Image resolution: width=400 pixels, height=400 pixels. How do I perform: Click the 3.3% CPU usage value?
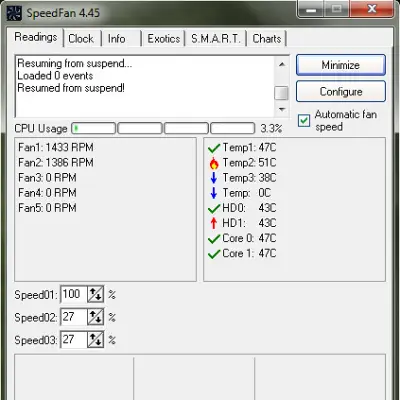point(271,129)
